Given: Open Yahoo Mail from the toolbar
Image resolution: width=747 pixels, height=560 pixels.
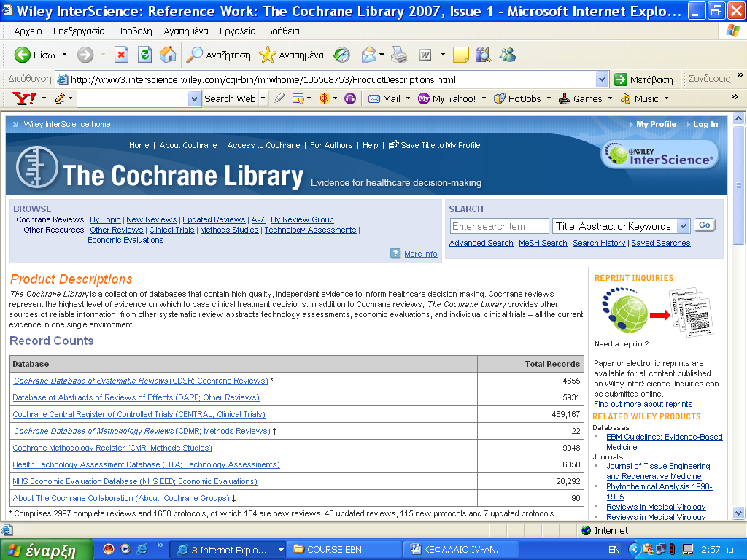Looking at the screenshot, I should (x=384, y=98).
